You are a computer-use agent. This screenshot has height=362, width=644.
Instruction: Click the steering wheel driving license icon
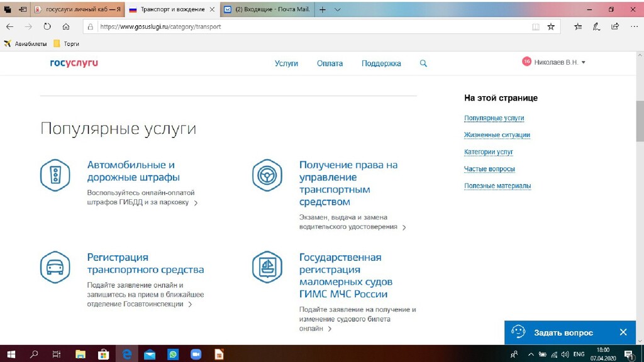267,175
